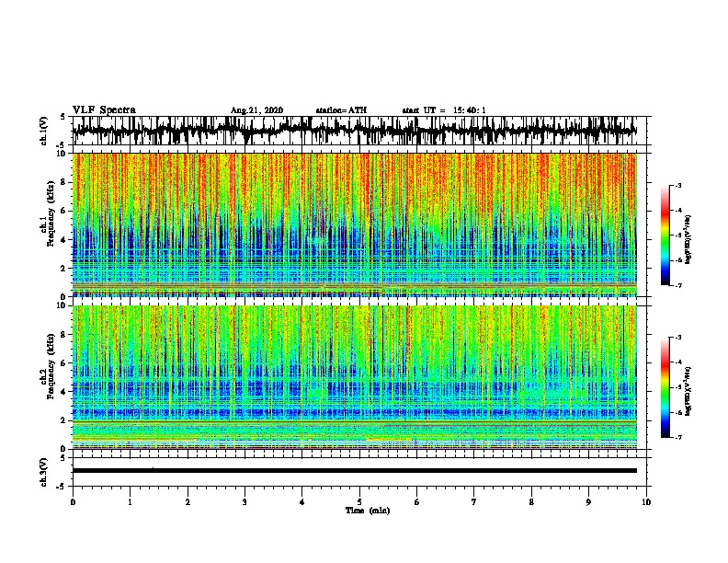Click the ch.1 color scale bar
This screenshot has height=563, width=728.
point(665,236)
